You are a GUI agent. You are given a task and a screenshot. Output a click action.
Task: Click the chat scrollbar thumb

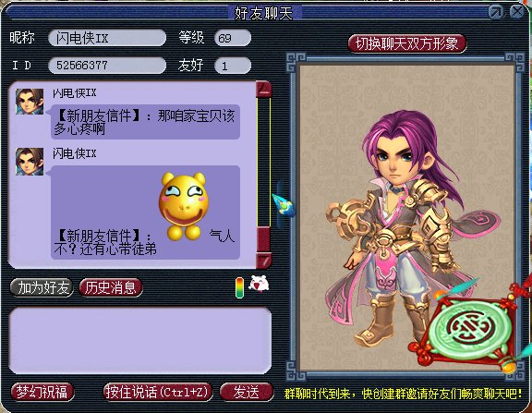point(263,239)
